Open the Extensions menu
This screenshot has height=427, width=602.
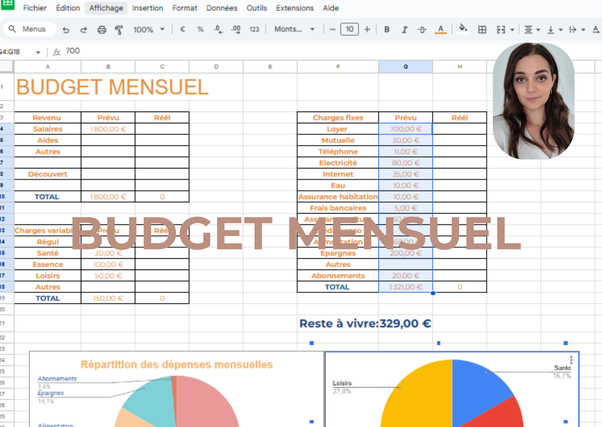294,8
